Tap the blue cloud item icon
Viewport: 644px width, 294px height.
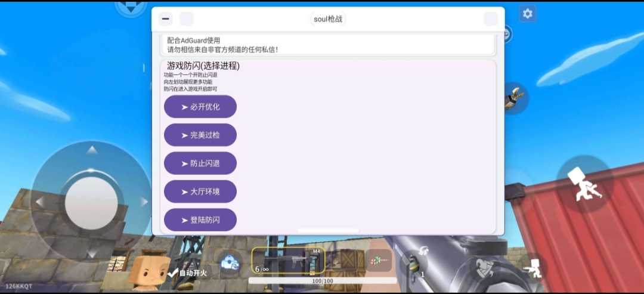pyautogui.click(x=230, y=262)
